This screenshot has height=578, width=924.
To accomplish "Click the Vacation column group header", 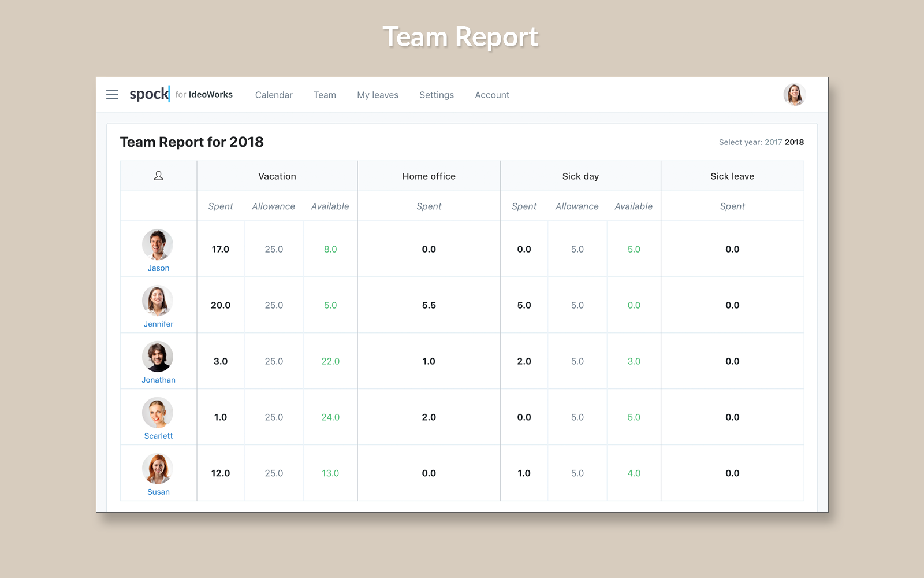I will 277,176.
